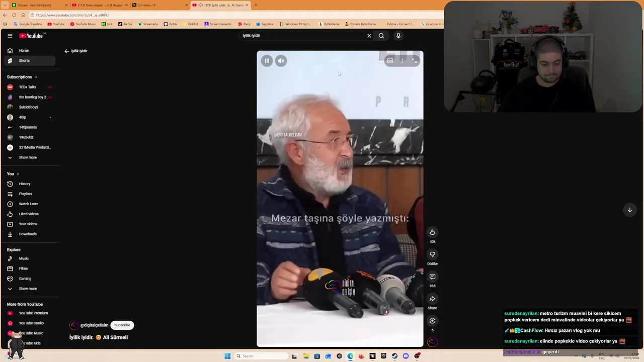Open the sound source avatar below Remix
This screenshot has width=644, height=362.
point(432,342)
